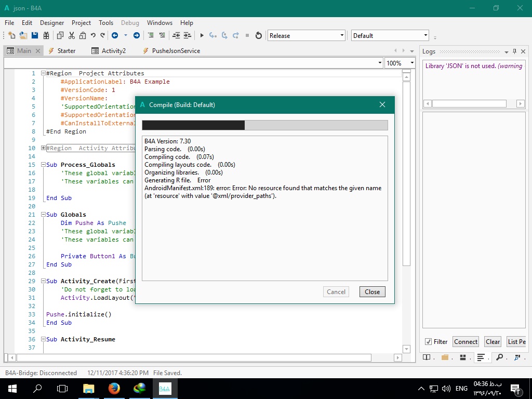Click Close button in Compile dialog
532x399 pixels.
click(x=372, y=291)
